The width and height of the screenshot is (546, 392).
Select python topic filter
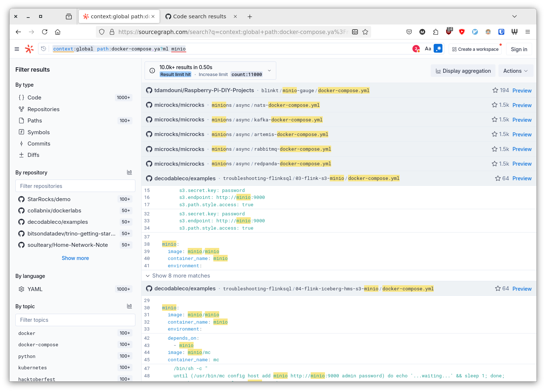tap(75, 356)
